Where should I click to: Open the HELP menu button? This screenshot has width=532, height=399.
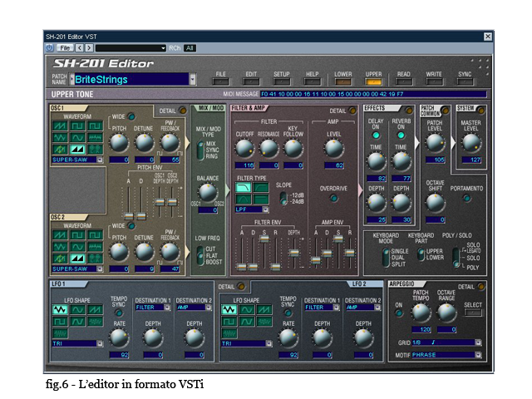click(313, 81)
